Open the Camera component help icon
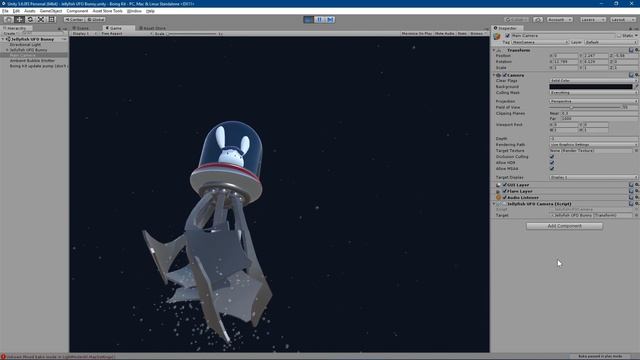 [x=631, y=75]
